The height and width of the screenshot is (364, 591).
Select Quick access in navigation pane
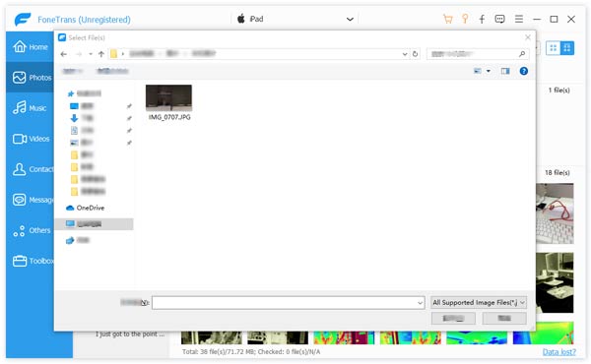pyautogui.click(x=85, y=93)
